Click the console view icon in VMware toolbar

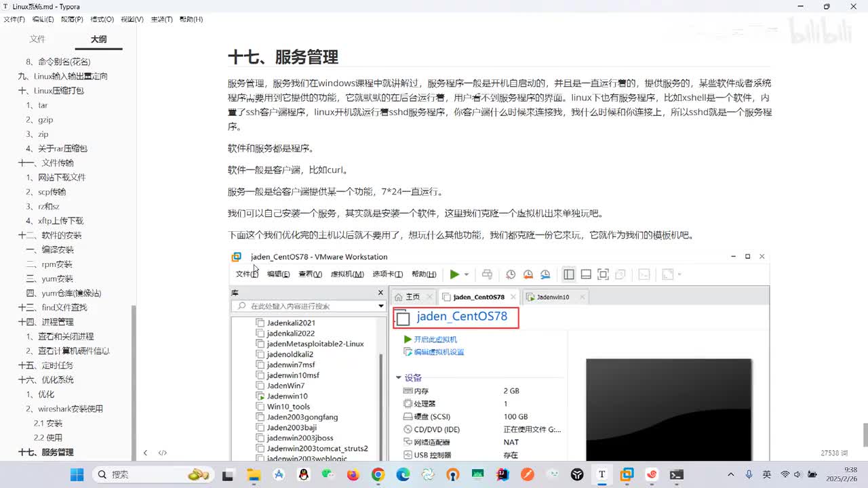pyautogui.click(x=644, y=274)
